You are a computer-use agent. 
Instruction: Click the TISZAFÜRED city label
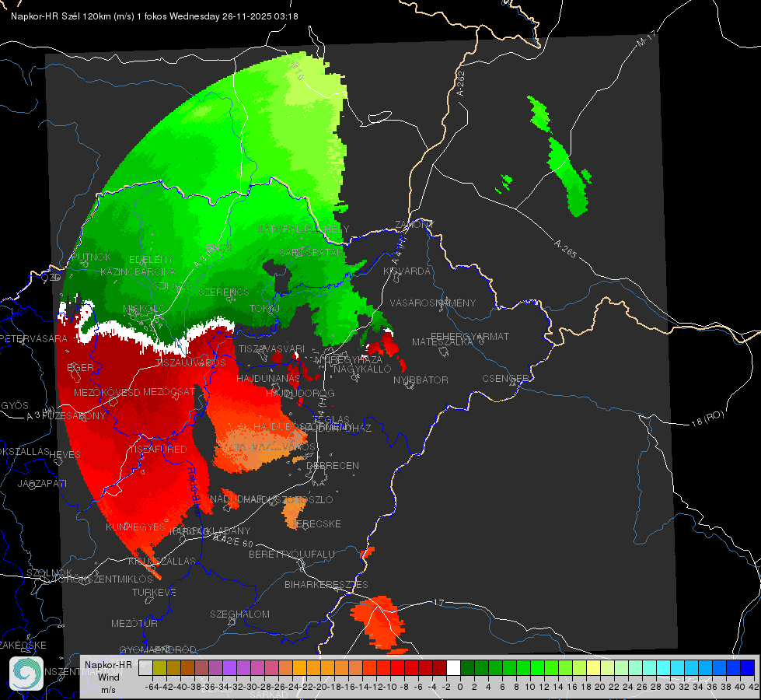[x=158, y=450]
